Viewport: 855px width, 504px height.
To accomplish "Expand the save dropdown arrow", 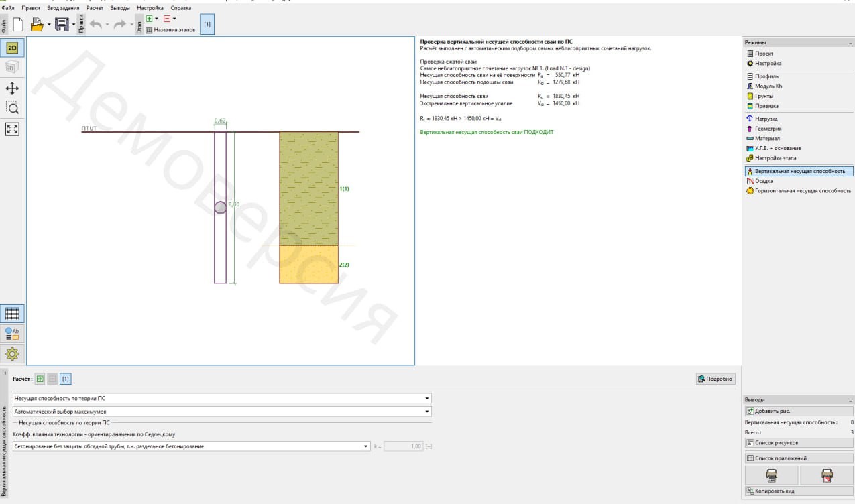I will tap(74, 25).
